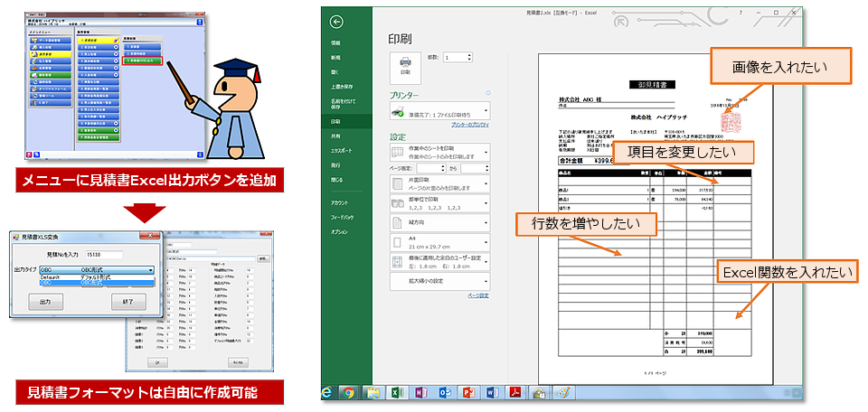Screen dimensions: 868x412
Task: Open Internet Explorer from the taskbar
Action: tap(327, 392)
